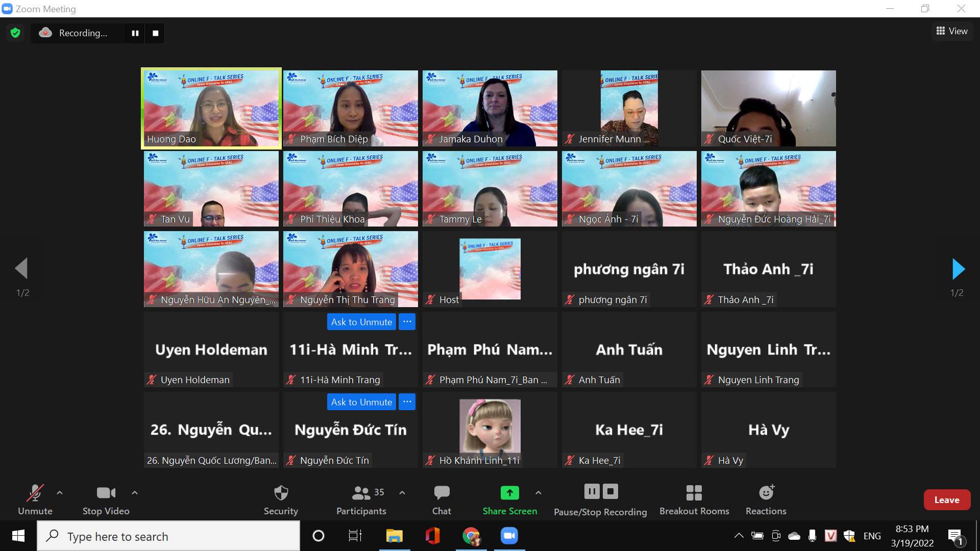This screenshot has width=980, height=551.
Task: Expand the arrow beside Share Screen
Action: [x=538, y=493]
